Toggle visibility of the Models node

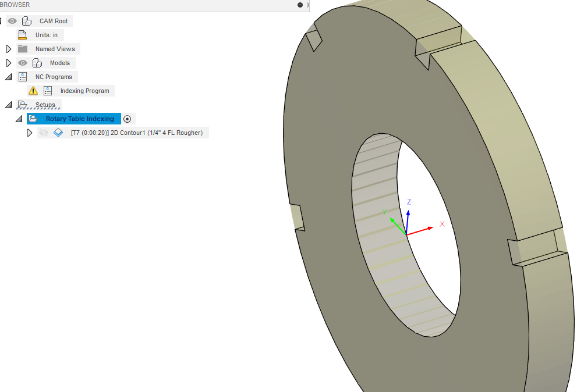point(22,62)
